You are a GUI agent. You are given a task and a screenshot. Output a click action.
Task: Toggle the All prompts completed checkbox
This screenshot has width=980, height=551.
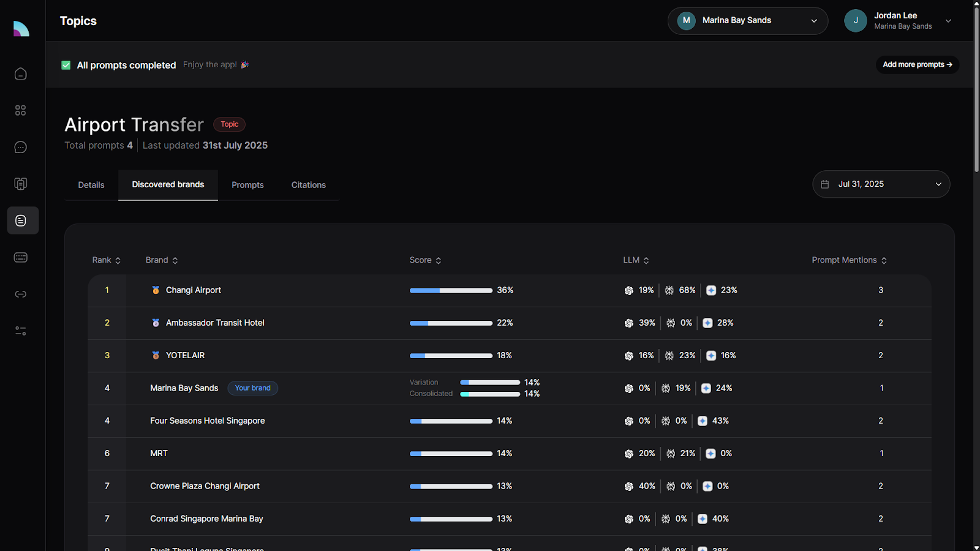tap(66, 65)
